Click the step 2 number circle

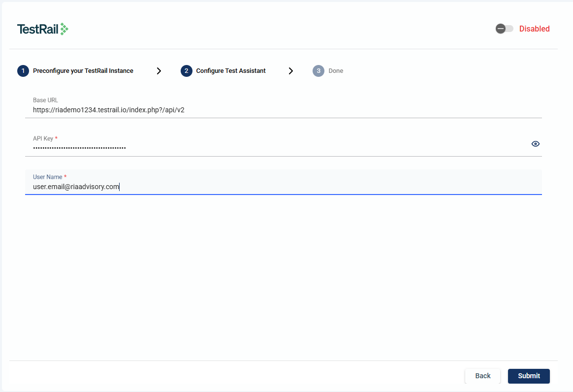(x=187, y=71)
